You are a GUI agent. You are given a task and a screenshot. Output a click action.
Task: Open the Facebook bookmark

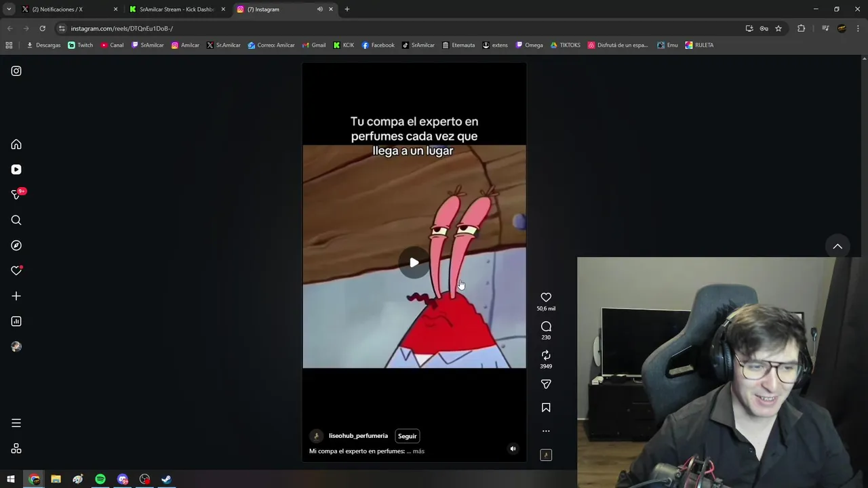[378, 45]
